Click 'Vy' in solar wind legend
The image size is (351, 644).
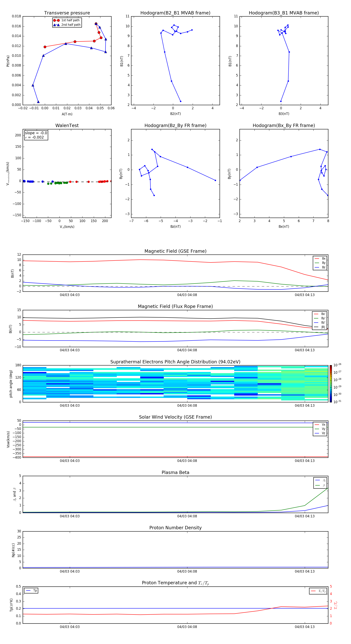point(320,429)
